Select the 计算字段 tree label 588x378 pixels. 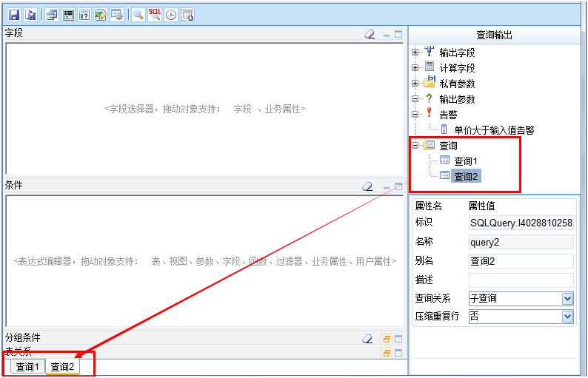[x=457, y=68]
